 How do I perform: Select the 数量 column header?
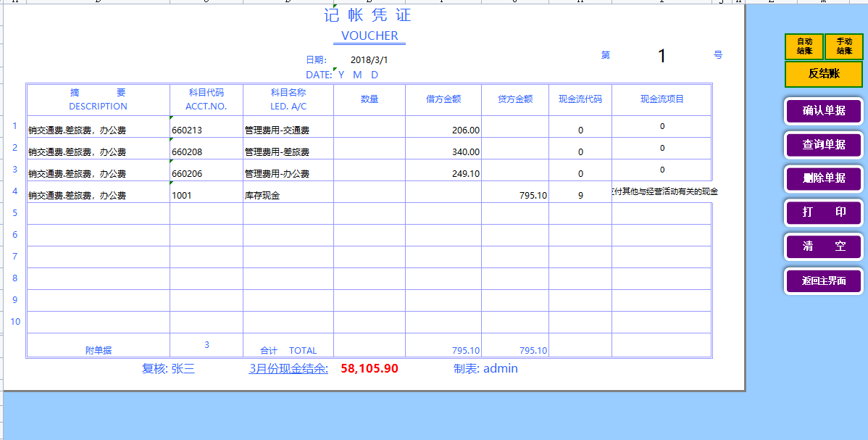pos(370,100)
